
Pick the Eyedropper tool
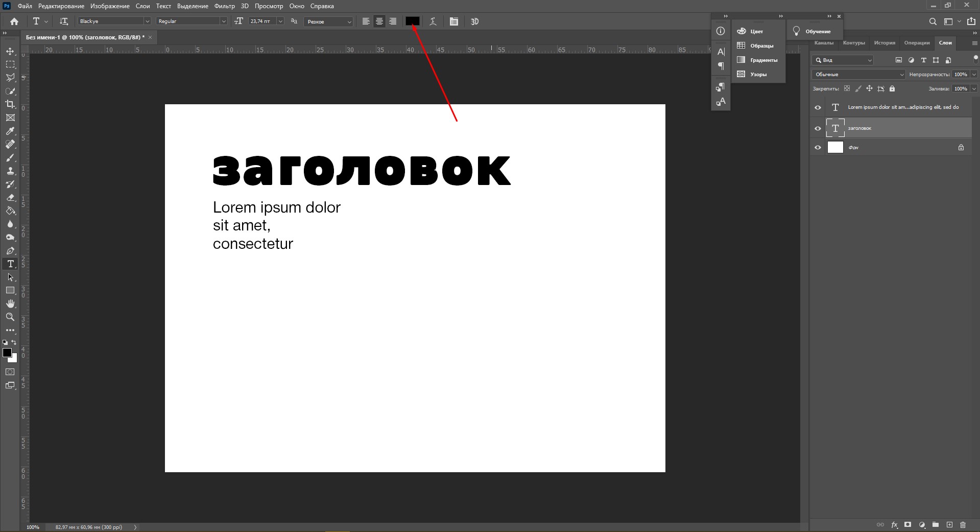[10, 131]
